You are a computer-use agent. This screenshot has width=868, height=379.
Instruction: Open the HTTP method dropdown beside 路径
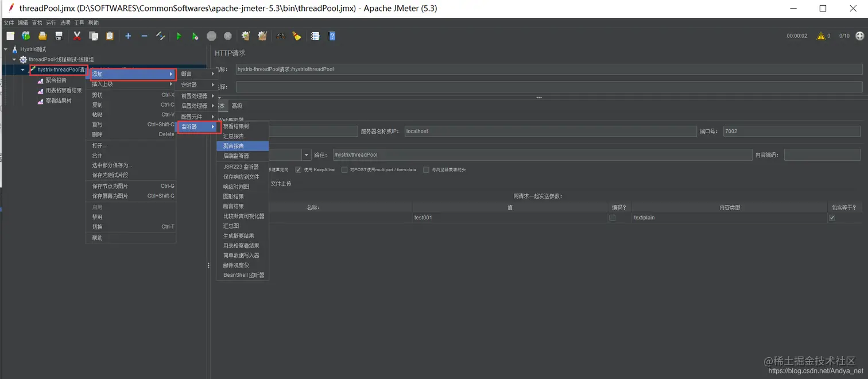point(306,155)
